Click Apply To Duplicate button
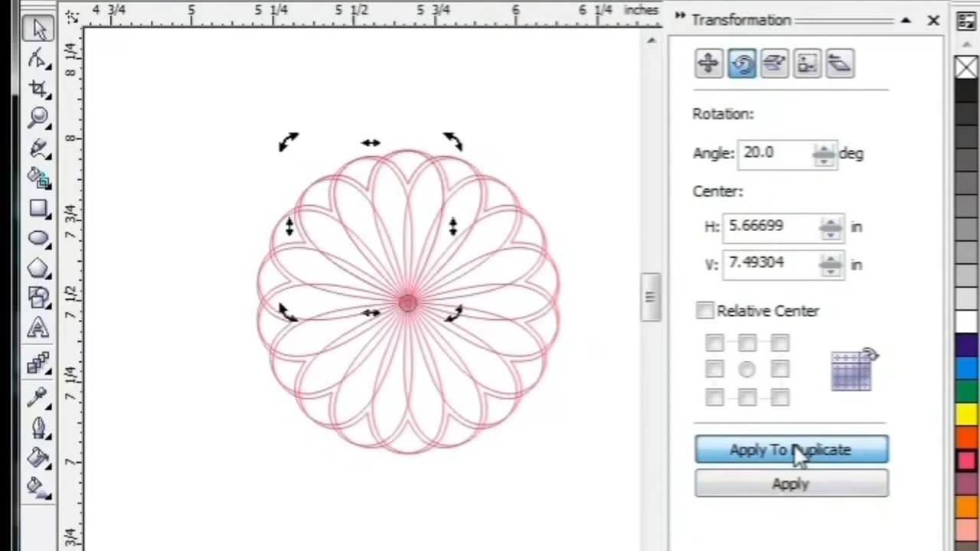980x551 pixels. (792, 450)
